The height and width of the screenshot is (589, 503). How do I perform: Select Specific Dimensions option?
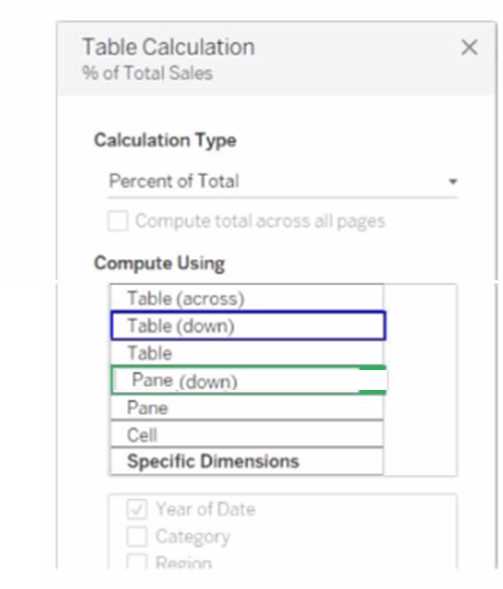[247, 461]
